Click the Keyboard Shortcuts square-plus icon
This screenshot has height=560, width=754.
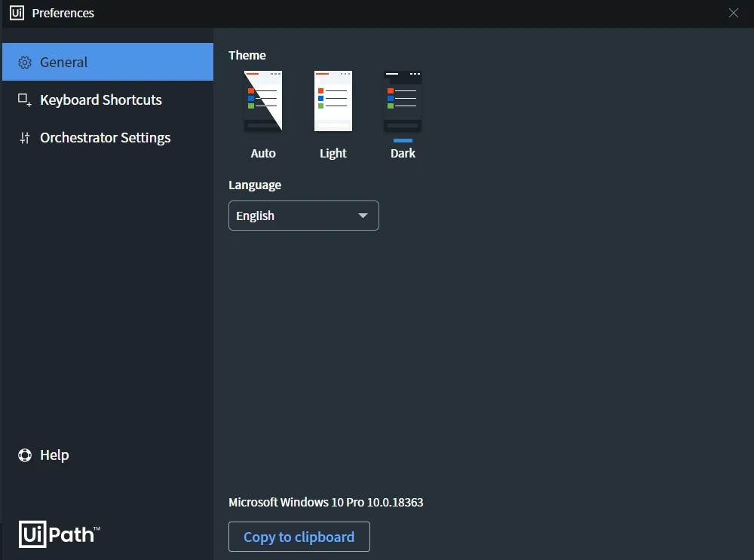[x=25, y=100]
